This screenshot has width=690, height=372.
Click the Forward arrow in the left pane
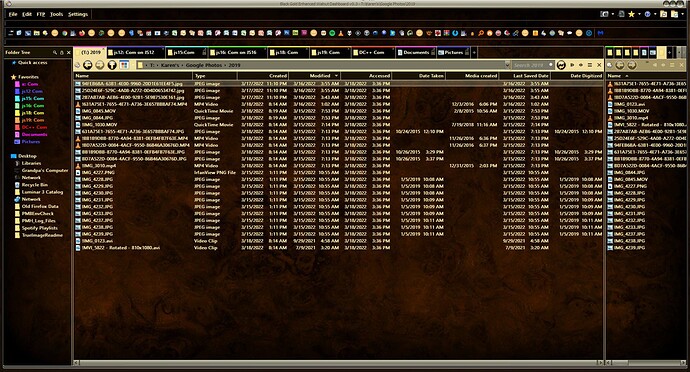100,65
